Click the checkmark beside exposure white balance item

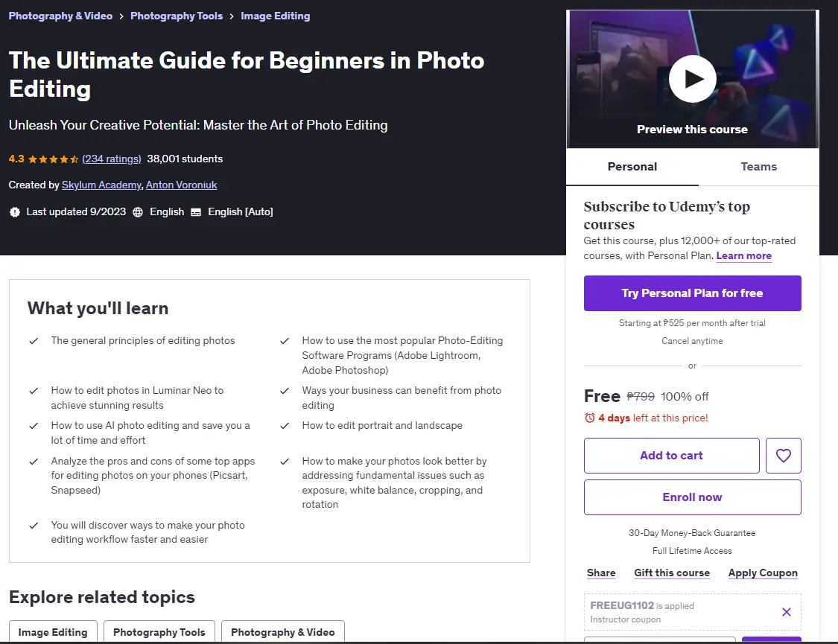[285, 462]
